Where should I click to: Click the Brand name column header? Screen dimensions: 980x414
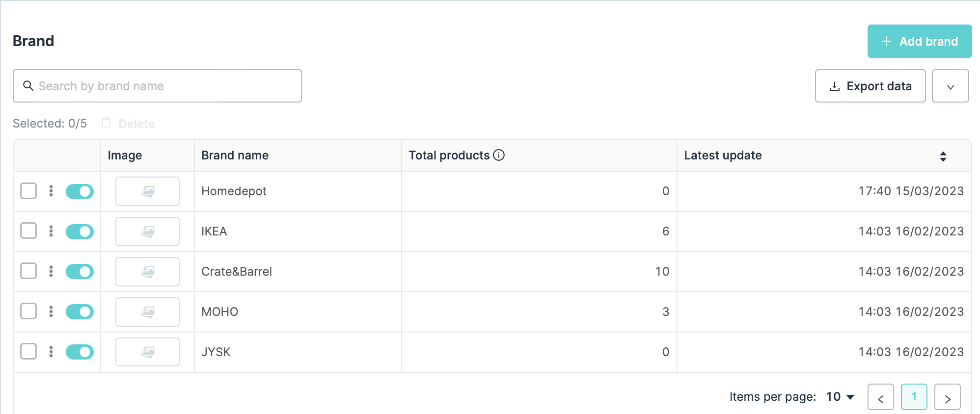point(235,155)
